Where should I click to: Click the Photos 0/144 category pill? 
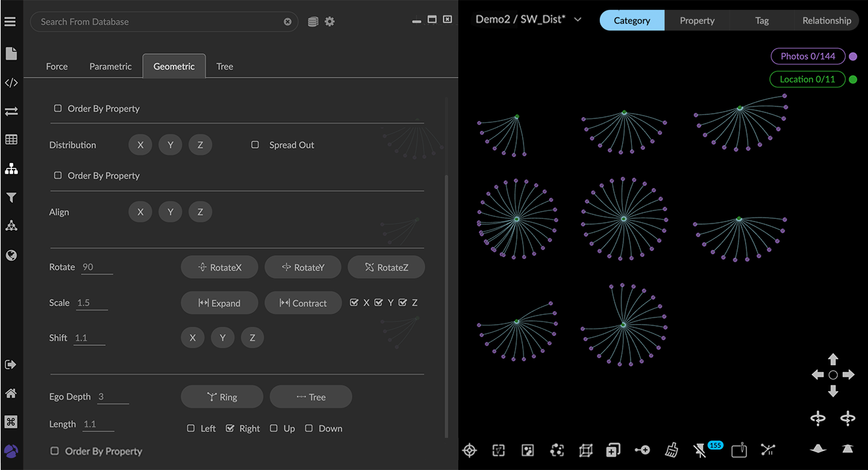(808, 57)
